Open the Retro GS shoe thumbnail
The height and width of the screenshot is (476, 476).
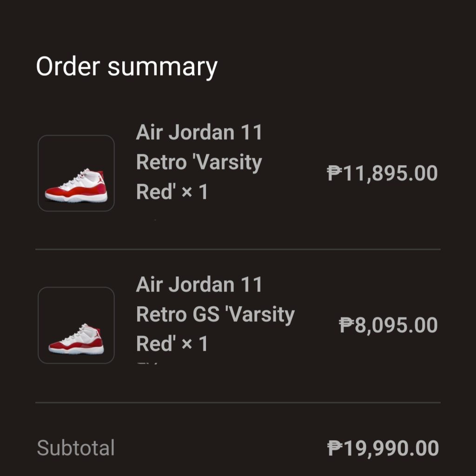pyautogui.click(x=76, y=325)
